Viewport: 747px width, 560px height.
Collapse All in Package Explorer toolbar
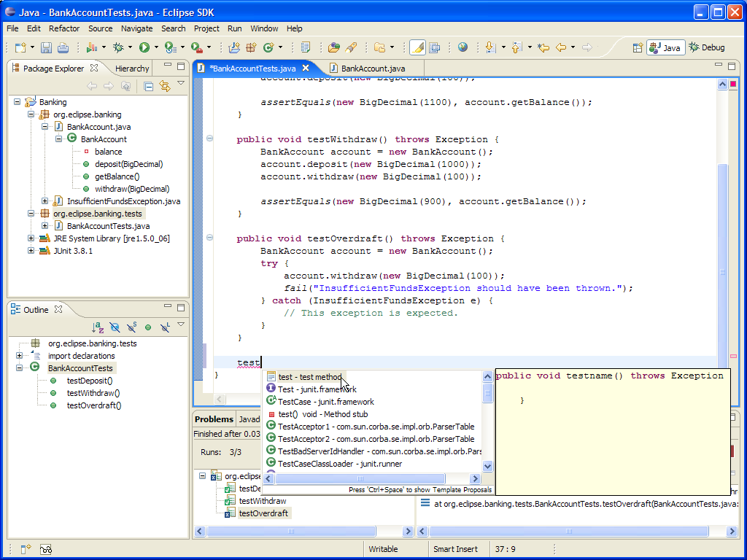tap(148, 86)
